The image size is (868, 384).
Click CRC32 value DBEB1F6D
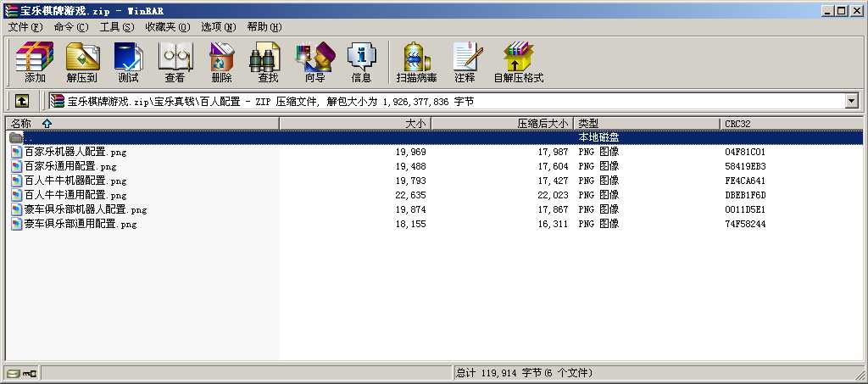745,195
